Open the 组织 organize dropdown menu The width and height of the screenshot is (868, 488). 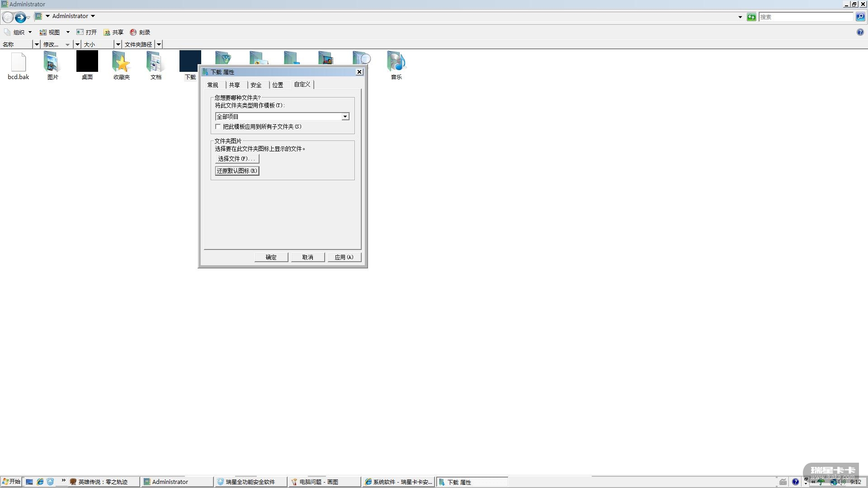click(x=19, y=32)
